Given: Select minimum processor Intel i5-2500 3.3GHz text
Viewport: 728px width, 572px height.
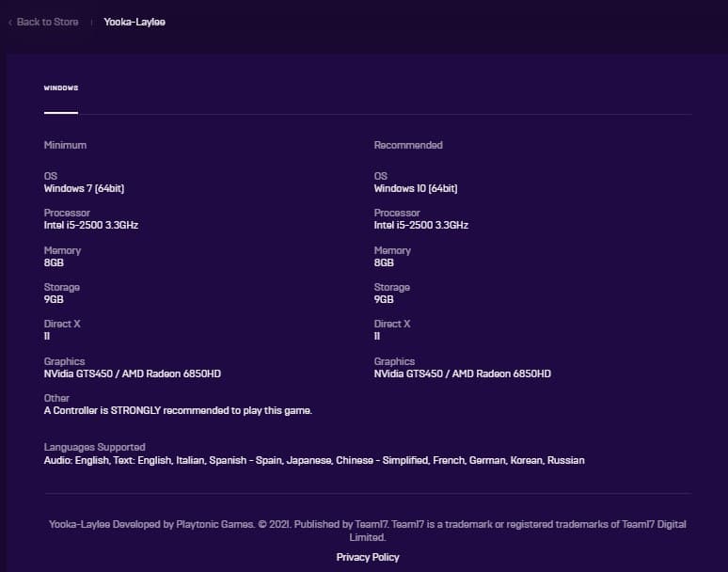Looking at the screenshot, I should click(x=91, y=225).
